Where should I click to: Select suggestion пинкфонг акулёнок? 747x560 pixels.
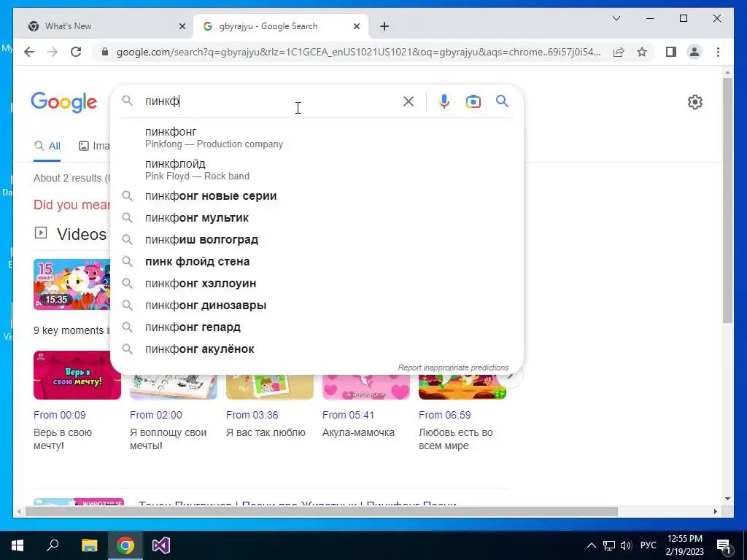(x=317, y=349)
